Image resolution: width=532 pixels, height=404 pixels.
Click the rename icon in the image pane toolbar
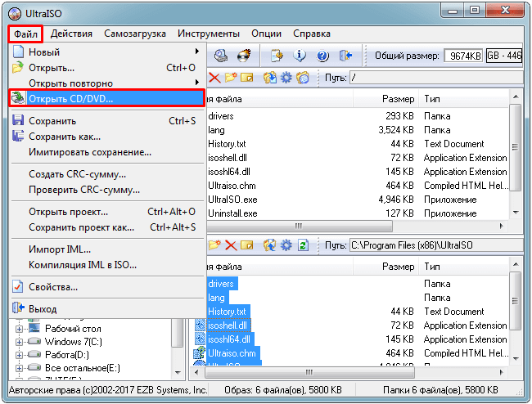246,78
